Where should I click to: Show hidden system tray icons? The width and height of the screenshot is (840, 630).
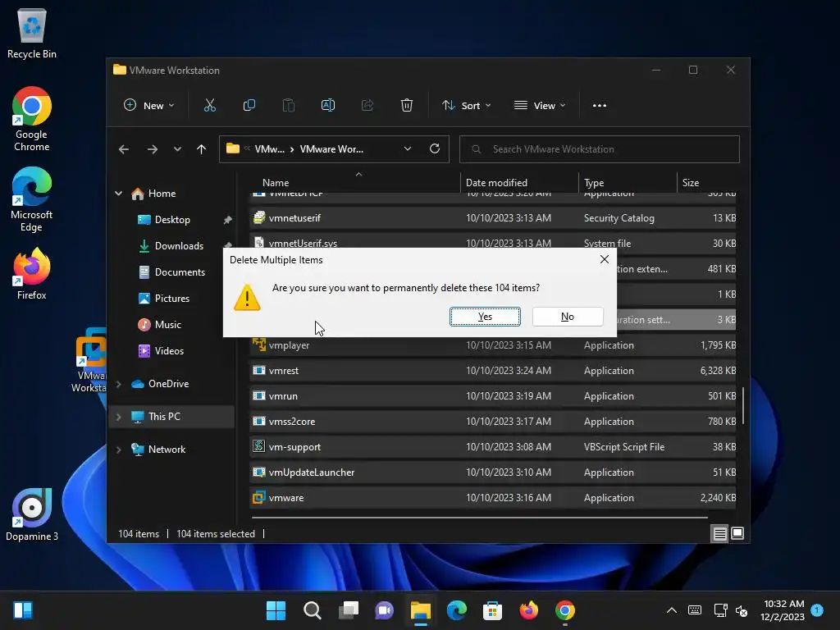coord(671,610)
